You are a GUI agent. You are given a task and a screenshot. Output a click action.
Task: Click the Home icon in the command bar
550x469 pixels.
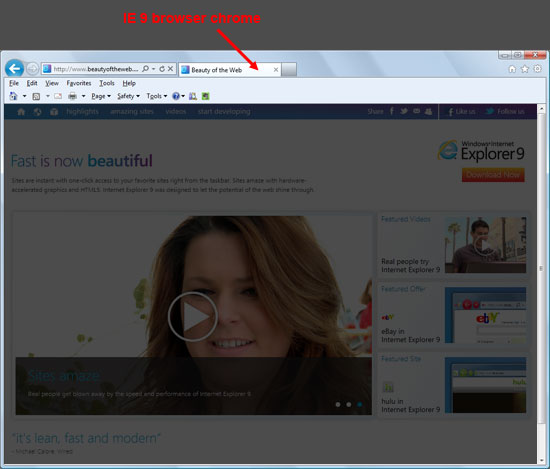(13, 96)
